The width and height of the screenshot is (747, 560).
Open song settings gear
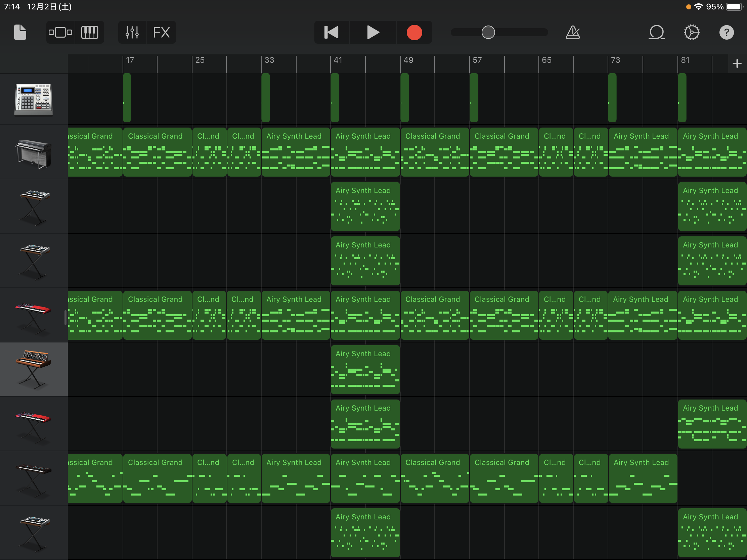pyautogui.click(x=692, y=33)
